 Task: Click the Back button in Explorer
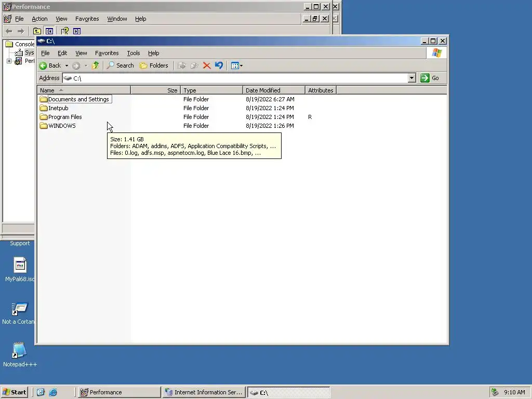[x=50, y=65]
